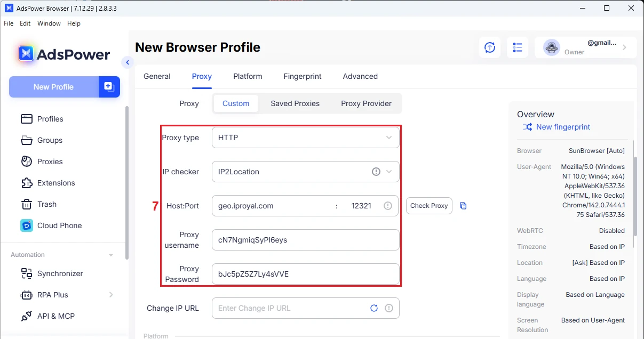Open the Proxy type dropdown
This screenshot has width=644, height=339.
pos(305,138)
